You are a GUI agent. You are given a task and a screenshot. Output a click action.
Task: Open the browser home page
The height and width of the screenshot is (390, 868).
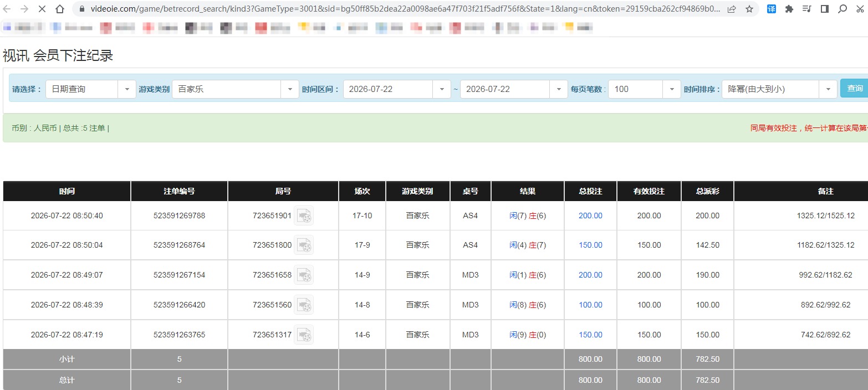[x=61, y=9]
